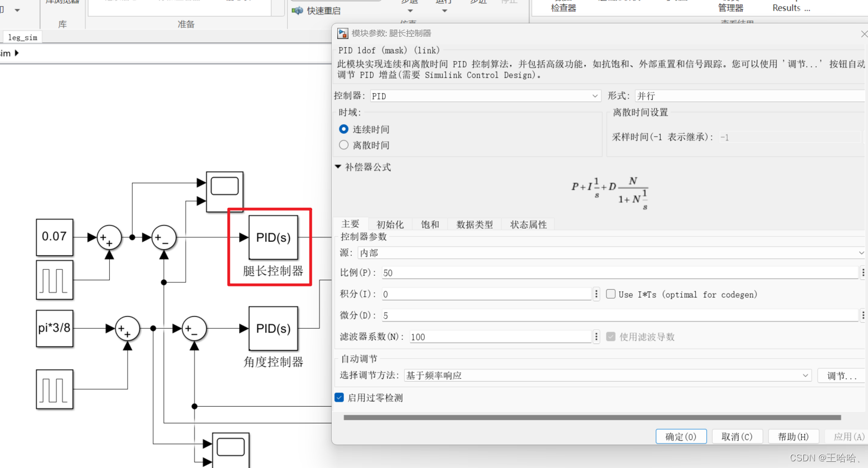This screenshot has height=468, width=868.
Task: Select the subtract block feeding 腿长控制器
Action: click(164, 238)
